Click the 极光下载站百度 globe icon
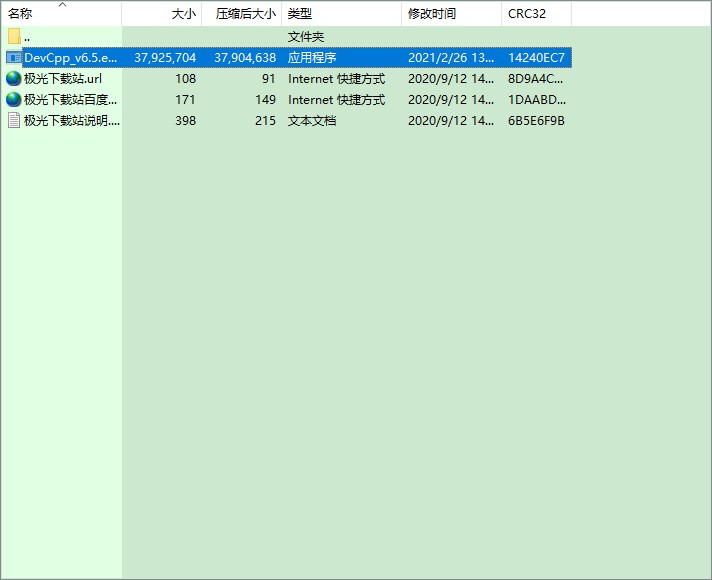Image resolution: width=712 pixels, height=580 pixels. click(14, 99)
